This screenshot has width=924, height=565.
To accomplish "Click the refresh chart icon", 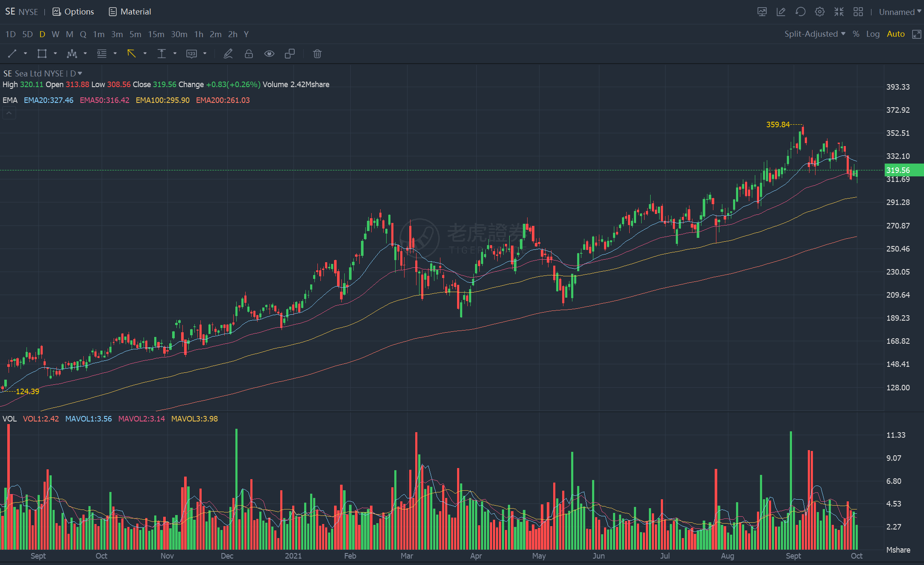I will pos(800,12).
